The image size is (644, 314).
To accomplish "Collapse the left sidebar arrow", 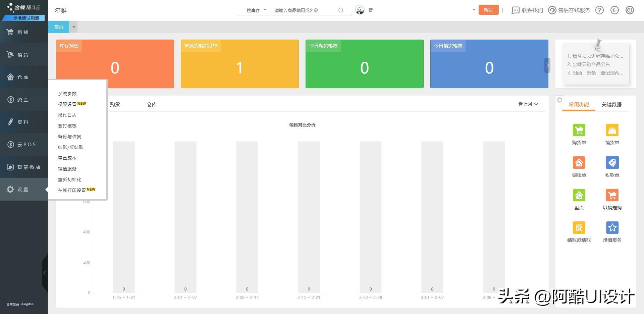I will [45, 273].
